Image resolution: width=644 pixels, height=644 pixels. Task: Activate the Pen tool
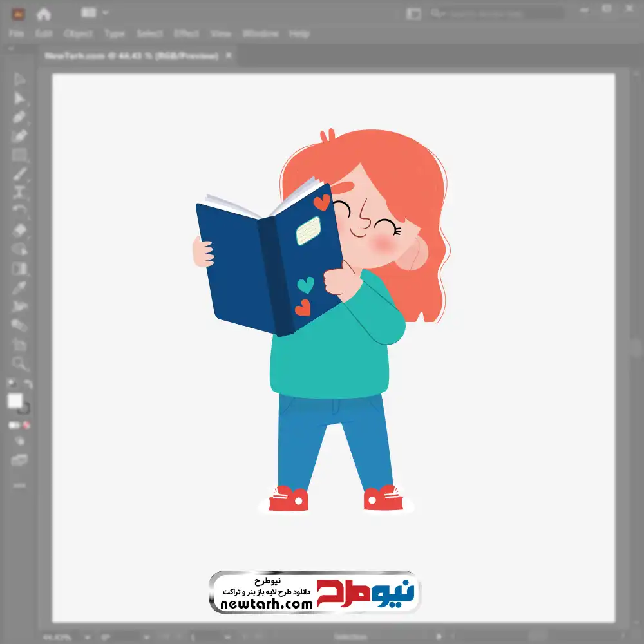click(19, 117)
